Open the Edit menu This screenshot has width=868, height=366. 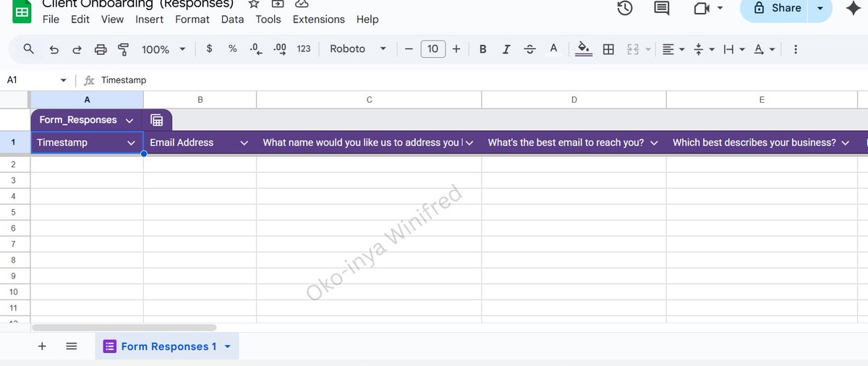[x=80, y=20]
